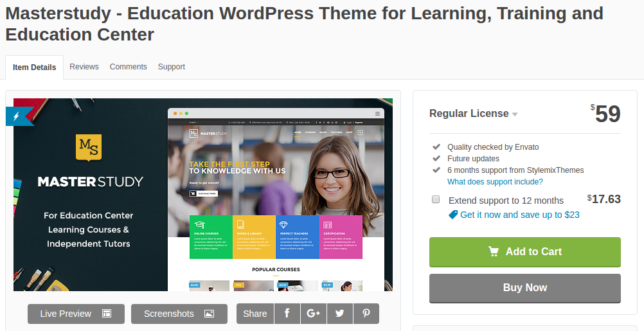Click 'Get it now and save up to $23'
The image size is (644, 331).
(519, 215)
